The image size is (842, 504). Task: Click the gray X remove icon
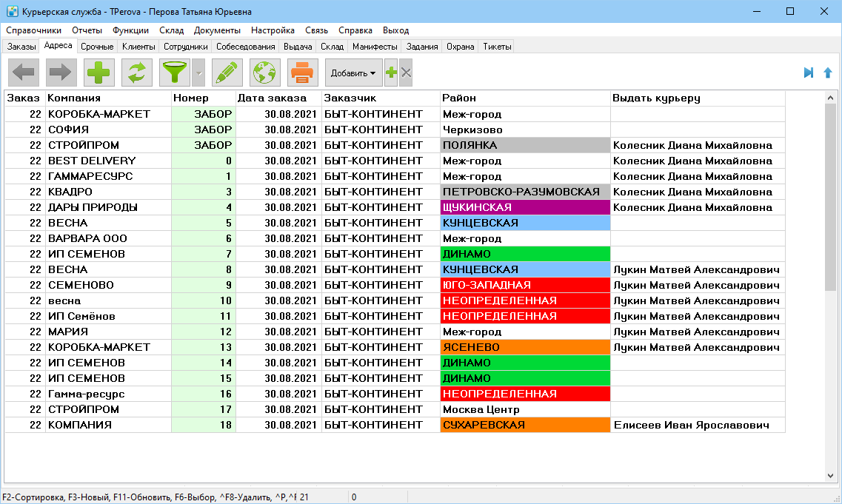406,73
